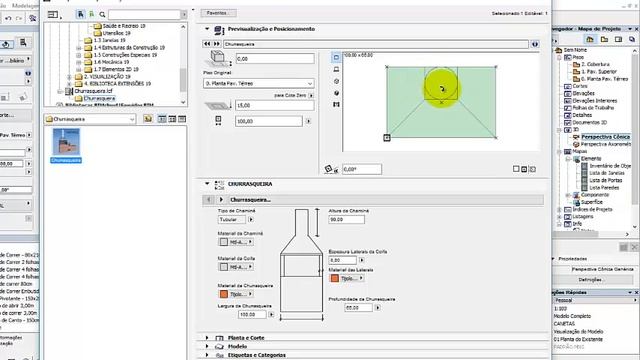640x360 pixels.
Task: Select Elevações Interiores in Navigator
Action: pyautogui.click(x=595, y=100)
